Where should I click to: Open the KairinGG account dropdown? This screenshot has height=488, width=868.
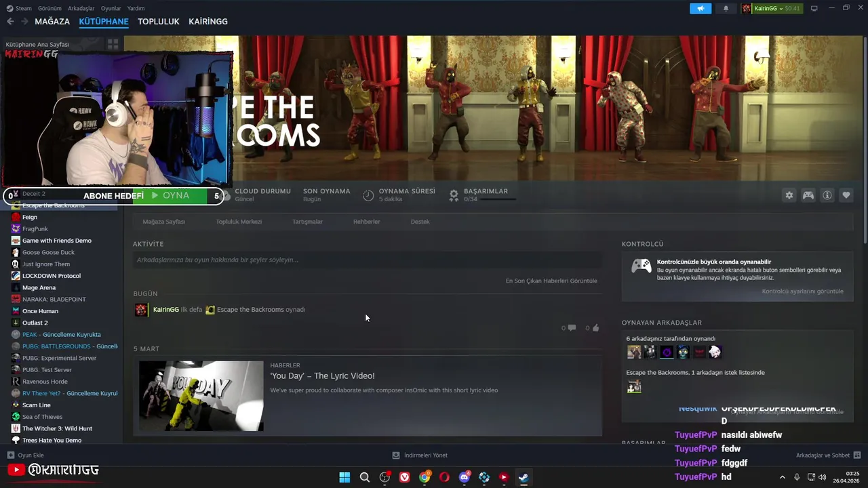(771, 8)
